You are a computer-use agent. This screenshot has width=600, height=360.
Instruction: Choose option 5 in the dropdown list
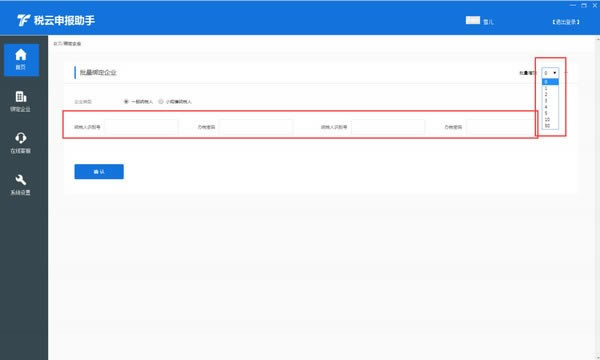point(550,113)
